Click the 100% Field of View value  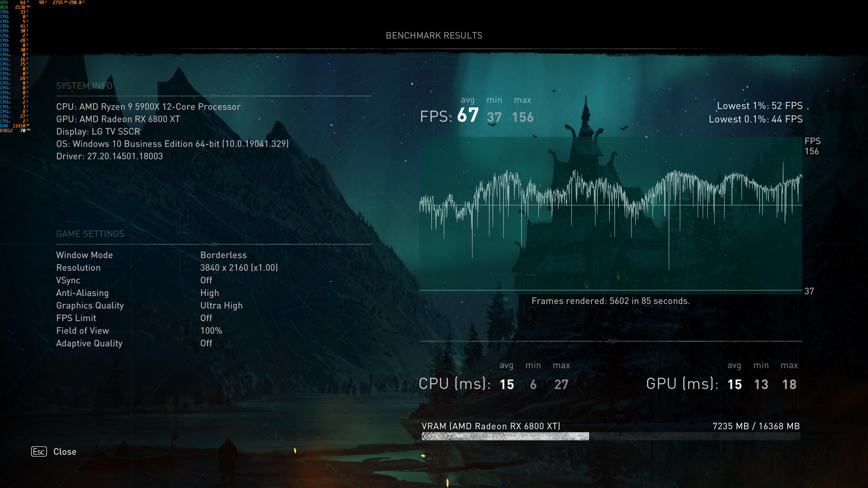click(211, 331)
